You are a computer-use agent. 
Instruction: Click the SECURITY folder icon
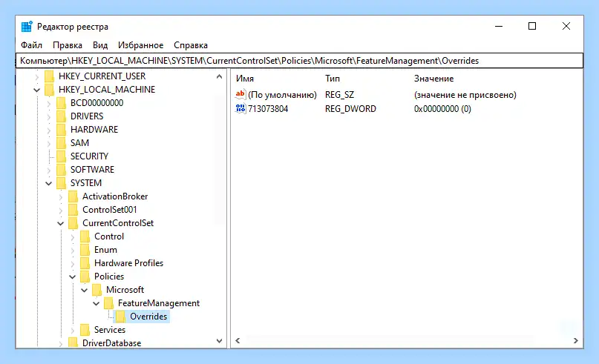61,156
